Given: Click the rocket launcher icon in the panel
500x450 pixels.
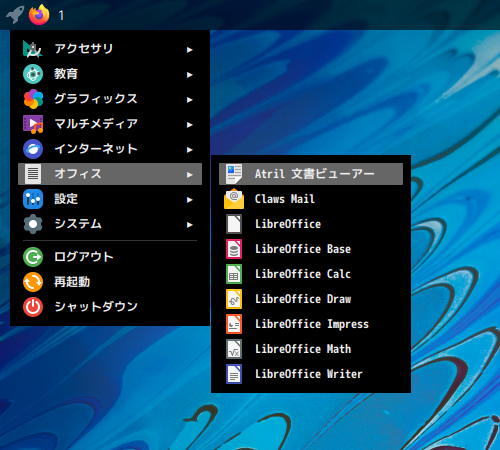Looking at the screenshot, I should click(15, 15).
